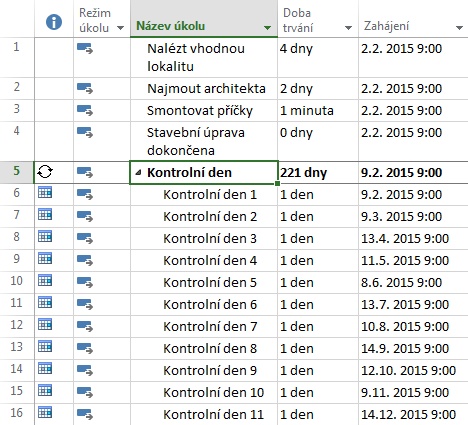This screenshot has height=425, width=468.
Task: Click the task mode icon in the Kontrolní den summary row
Action: point(85,173)
